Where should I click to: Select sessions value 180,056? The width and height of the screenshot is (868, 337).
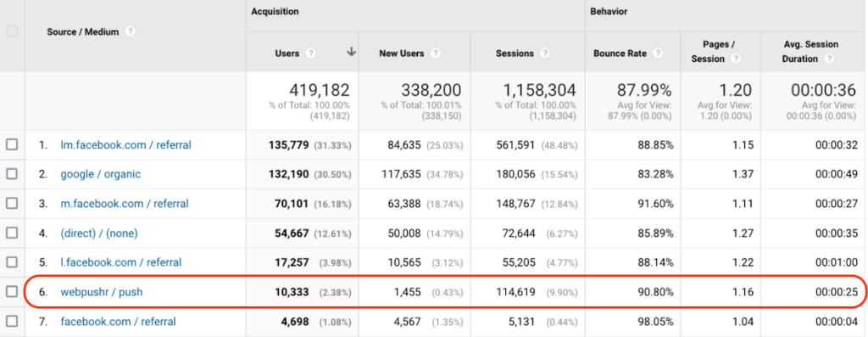pyautogui.click(x=516, y=175)
